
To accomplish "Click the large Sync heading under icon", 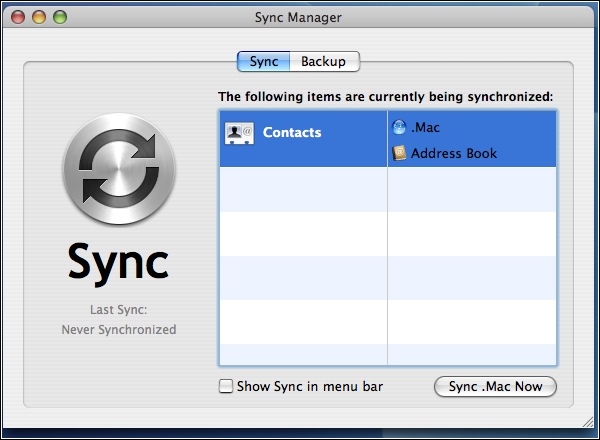I will [118, 264].
